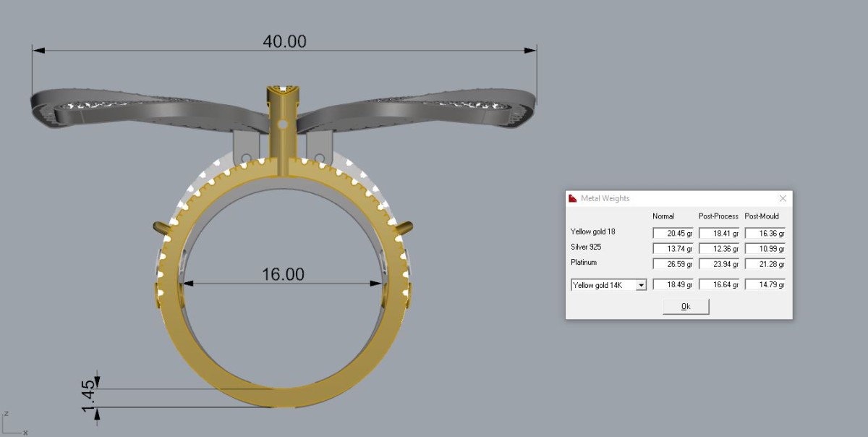
Task: Click the 14K Post-Process weight field
Action: click(x=719, y=285)
